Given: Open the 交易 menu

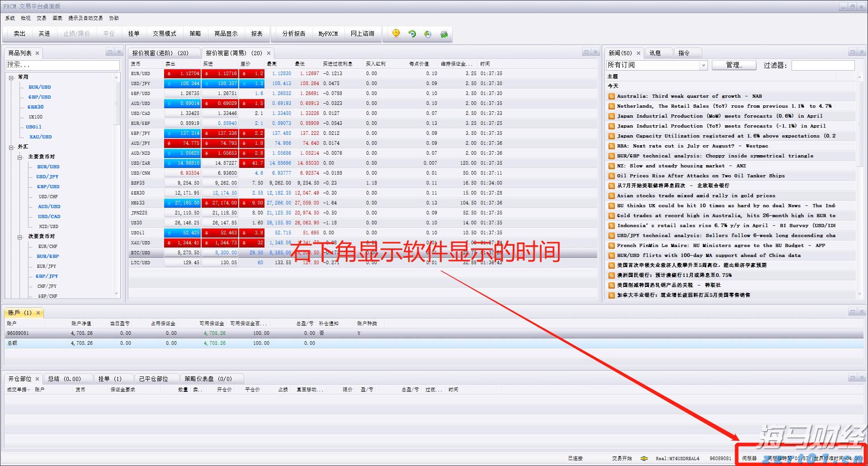Looking at the screenshot, I should tap(41, 18).
